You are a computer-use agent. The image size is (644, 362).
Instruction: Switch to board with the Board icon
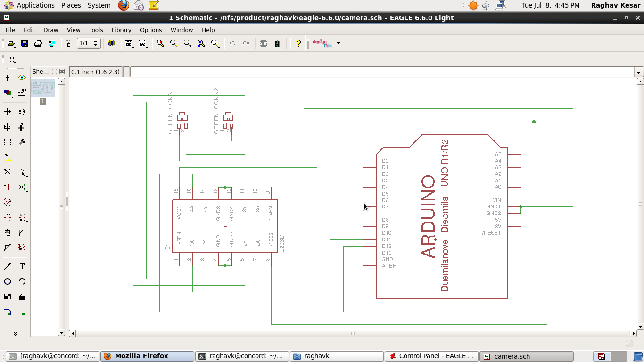[69, 43]
